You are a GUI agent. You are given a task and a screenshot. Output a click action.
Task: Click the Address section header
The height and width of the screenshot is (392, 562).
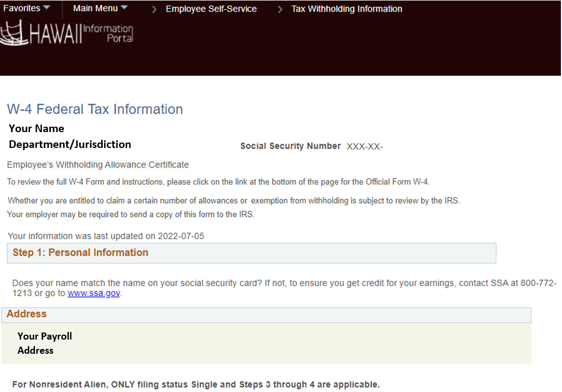[27, 314]
